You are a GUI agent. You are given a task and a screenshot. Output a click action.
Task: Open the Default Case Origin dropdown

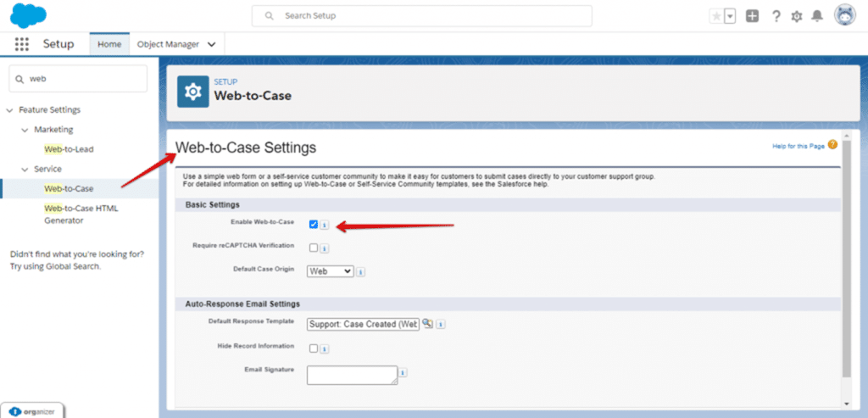[x=331, y=271]
